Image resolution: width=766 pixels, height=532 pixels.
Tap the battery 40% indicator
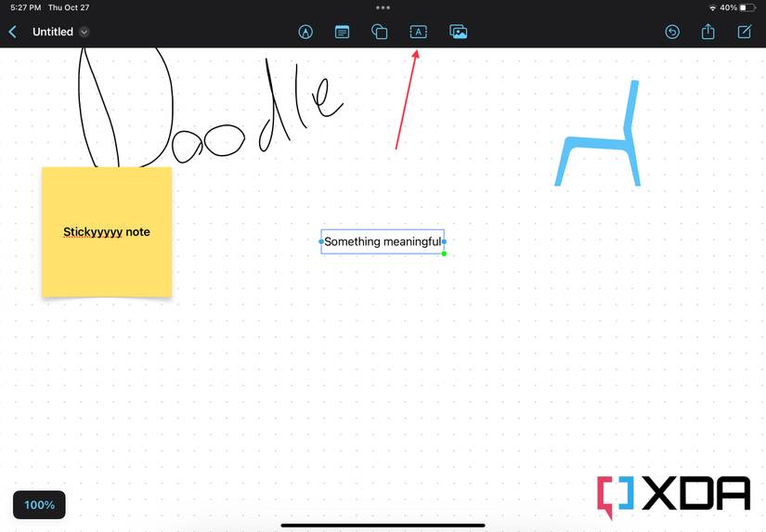[x=736, y=7]
